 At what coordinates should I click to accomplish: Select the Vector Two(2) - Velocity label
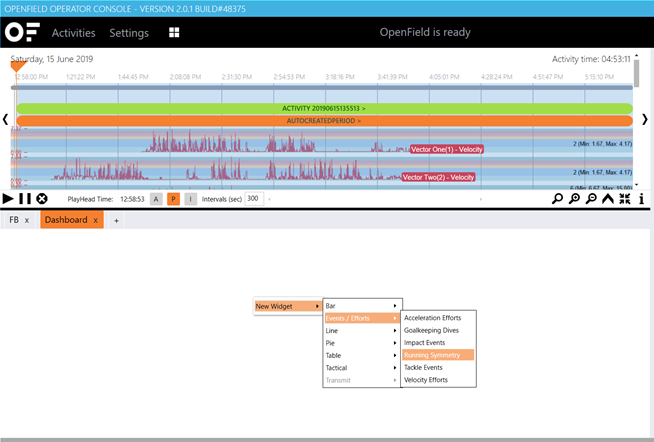(x=438, y=177)
